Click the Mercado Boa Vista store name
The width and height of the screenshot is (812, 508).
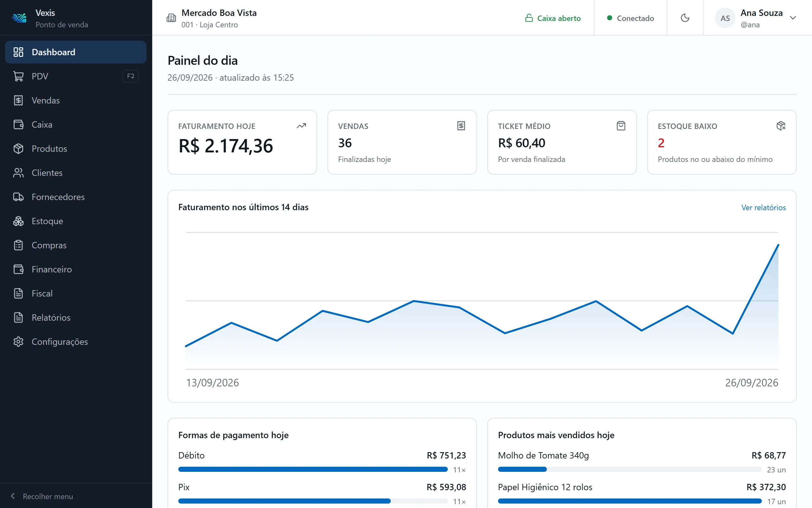[219, 13]
